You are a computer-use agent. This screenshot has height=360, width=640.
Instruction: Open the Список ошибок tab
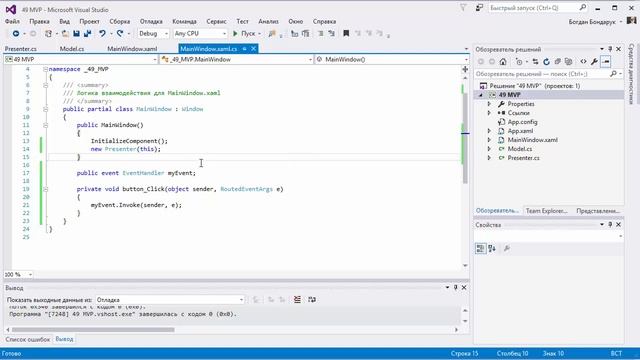point(28,339)
